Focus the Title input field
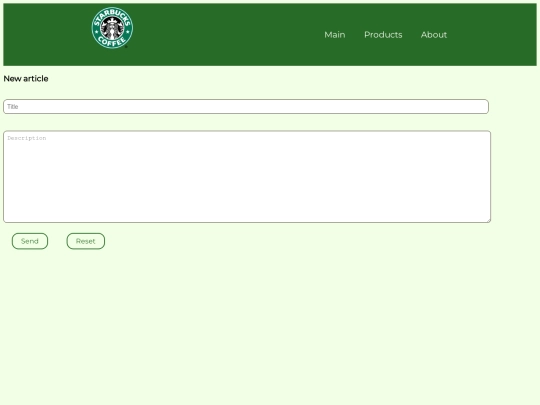The width and height of the screenshot is (540, 405). [x=246, y=106]
